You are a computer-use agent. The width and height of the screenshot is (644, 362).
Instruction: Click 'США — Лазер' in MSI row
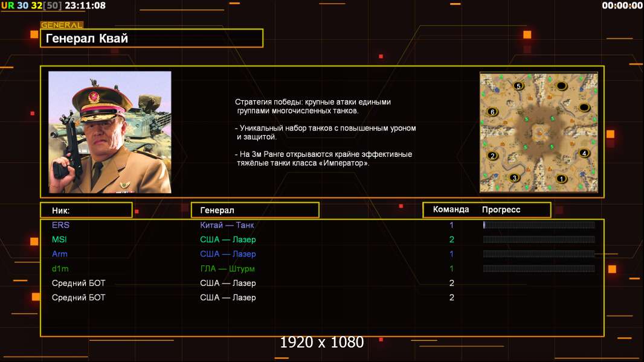click(x=228, y=240)
